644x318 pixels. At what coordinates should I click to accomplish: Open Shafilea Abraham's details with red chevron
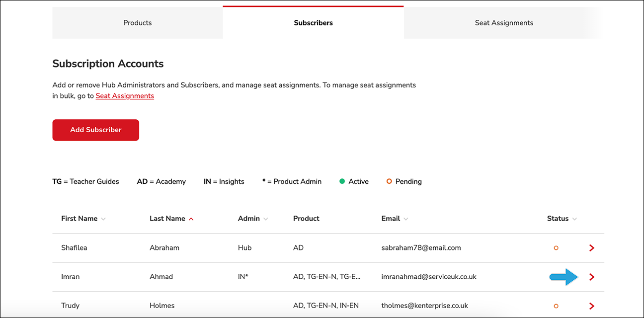click(591, 248)
